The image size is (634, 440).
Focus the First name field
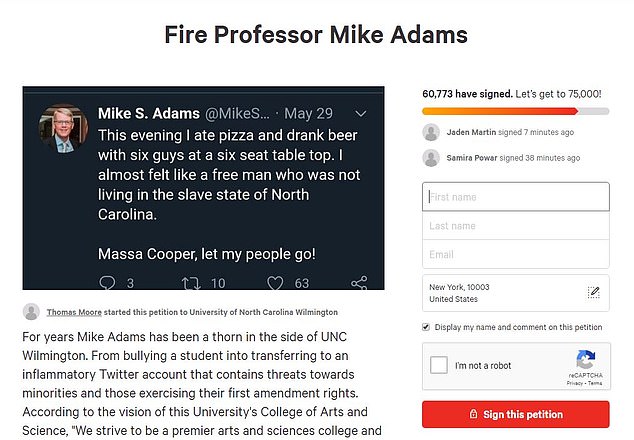click(515, 197)
